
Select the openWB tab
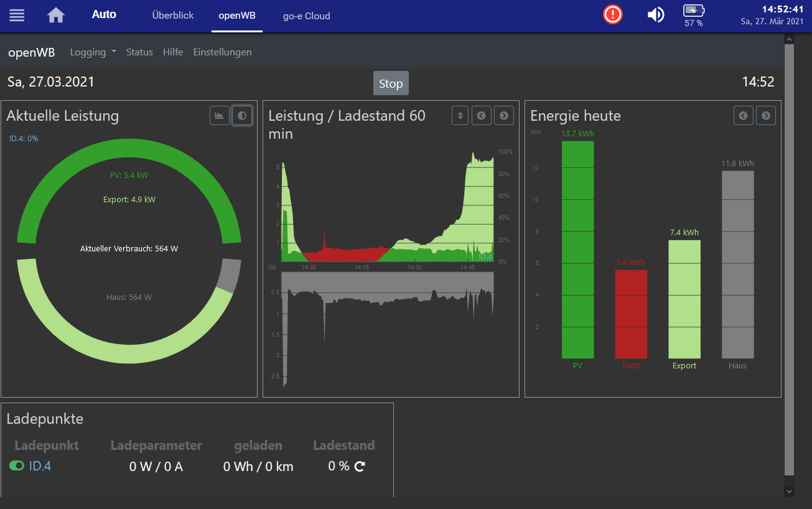237,16
